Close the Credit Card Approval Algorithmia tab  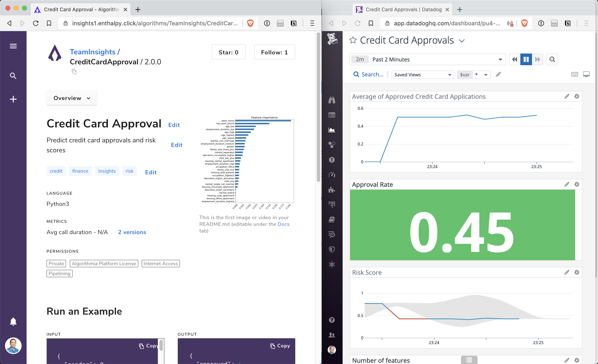125,10
